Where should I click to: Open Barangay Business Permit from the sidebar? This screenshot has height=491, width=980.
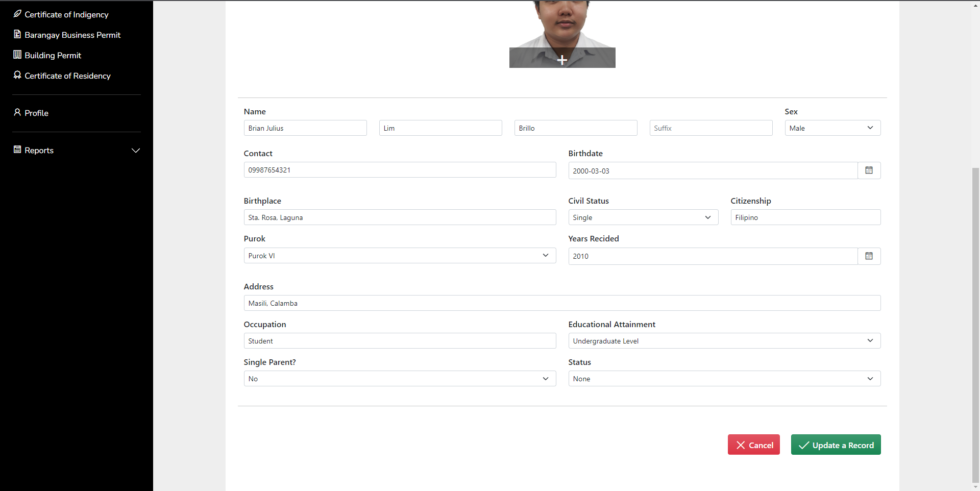(72, 35)
